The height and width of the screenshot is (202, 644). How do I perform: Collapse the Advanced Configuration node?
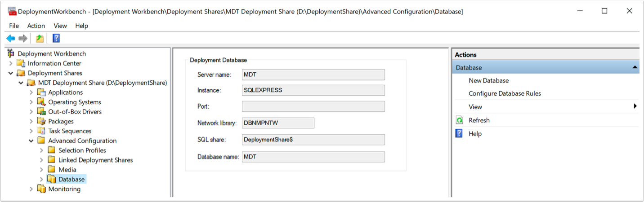(31, 141)
